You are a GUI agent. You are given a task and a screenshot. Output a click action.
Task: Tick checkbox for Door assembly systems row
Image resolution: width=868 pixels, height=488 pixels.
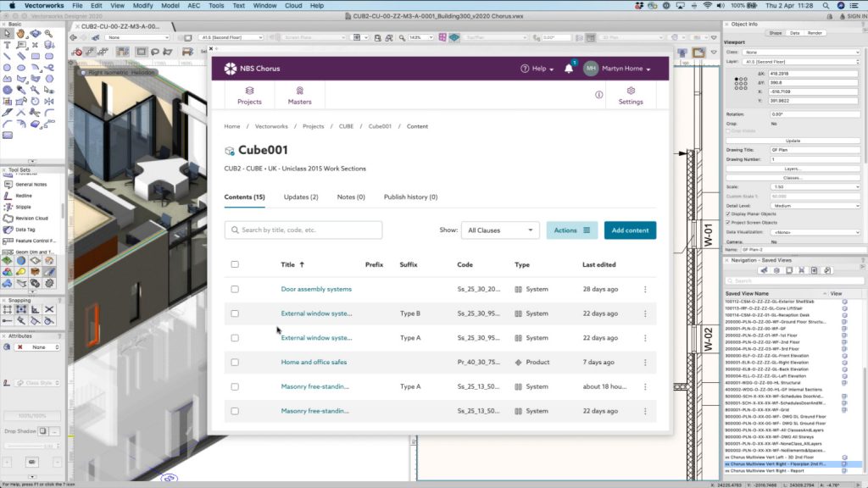point(235,290)
